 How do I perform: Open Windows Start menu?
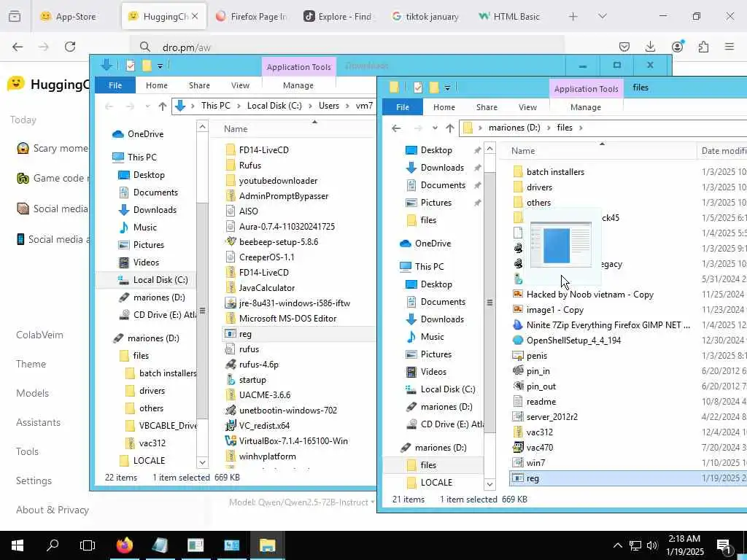click(x=18, y=545)
